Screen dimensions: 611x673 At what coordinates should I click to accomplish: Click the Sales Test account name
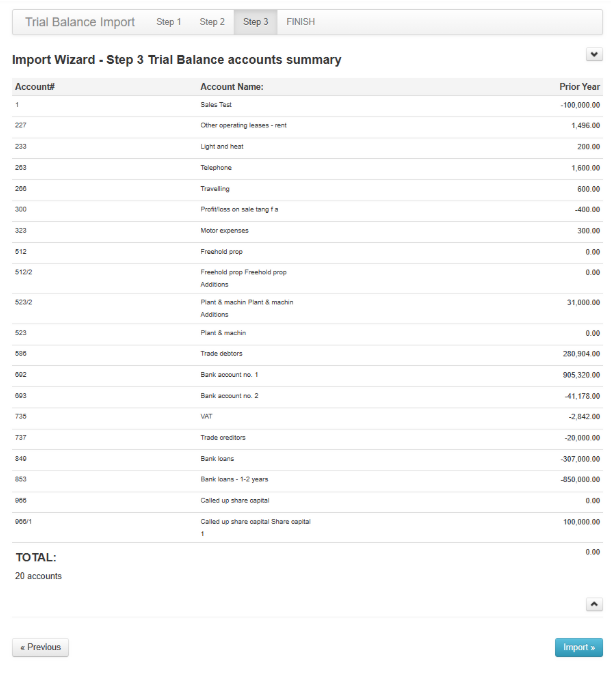pos(216,104)
